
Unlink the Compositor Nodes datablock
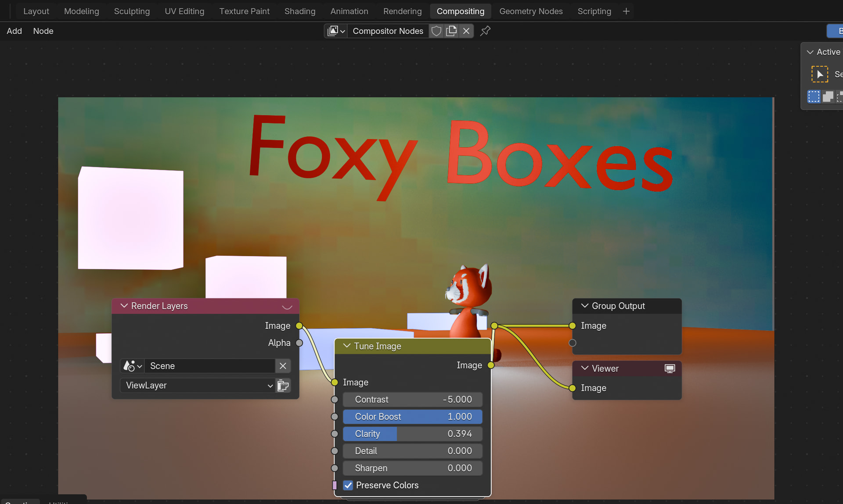466,31
